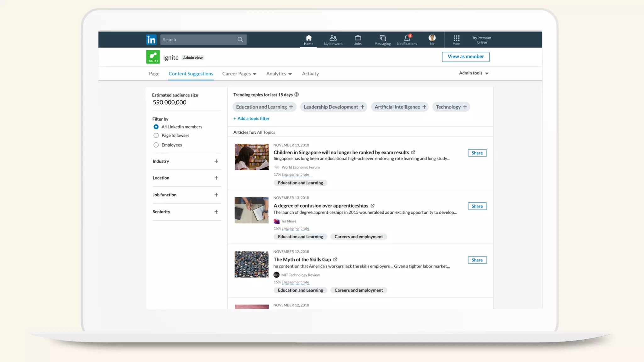Expand the Industry filter section
The height and width of the screenshot is (362, 644).
click(x=216, y=161)
